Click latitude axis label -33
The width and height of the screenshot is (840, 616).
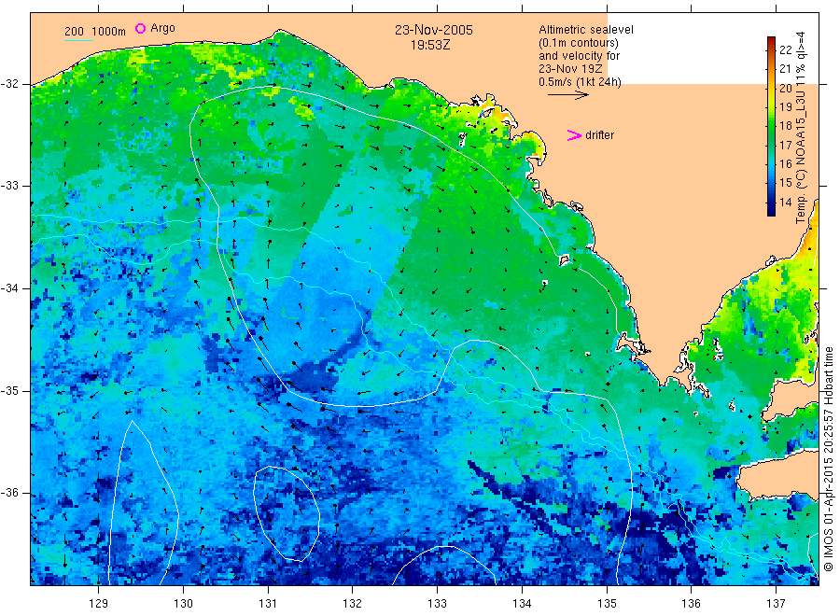(x=9, y=186)
